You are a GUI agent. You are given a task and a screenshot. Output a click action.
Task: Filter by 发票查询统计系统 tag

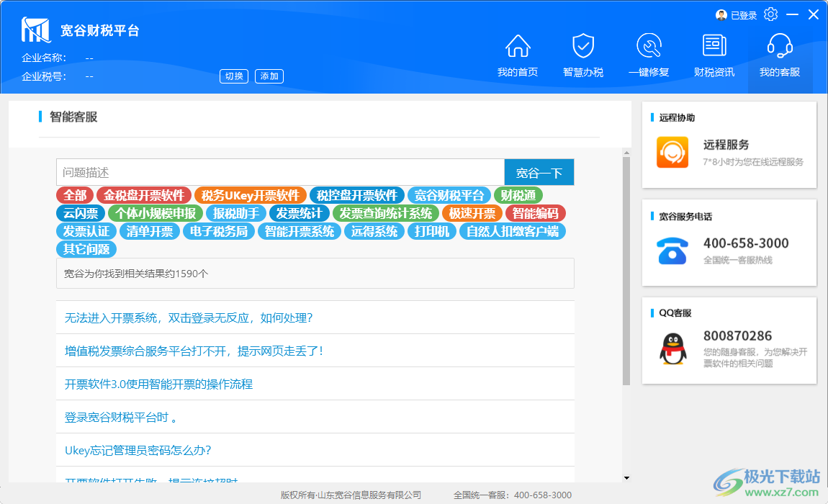click(386, 213)
